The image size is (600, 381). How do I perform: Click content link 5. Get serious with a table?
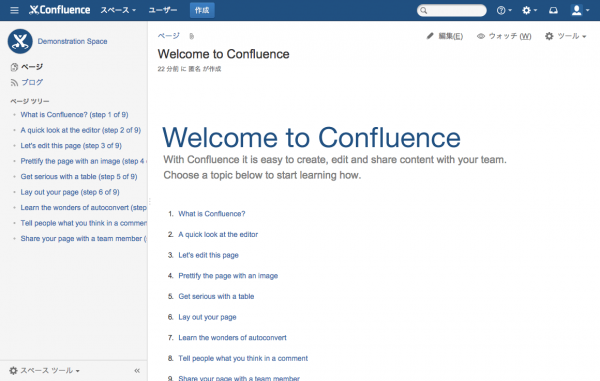[x=216, y=296]
